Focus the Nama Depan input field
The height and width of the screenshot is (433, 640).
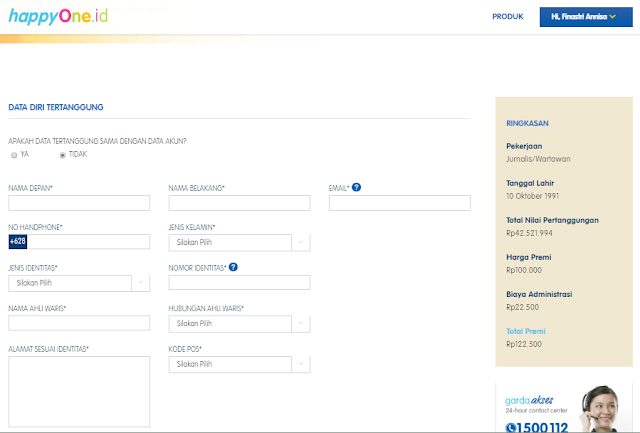(x=79, y=203)
